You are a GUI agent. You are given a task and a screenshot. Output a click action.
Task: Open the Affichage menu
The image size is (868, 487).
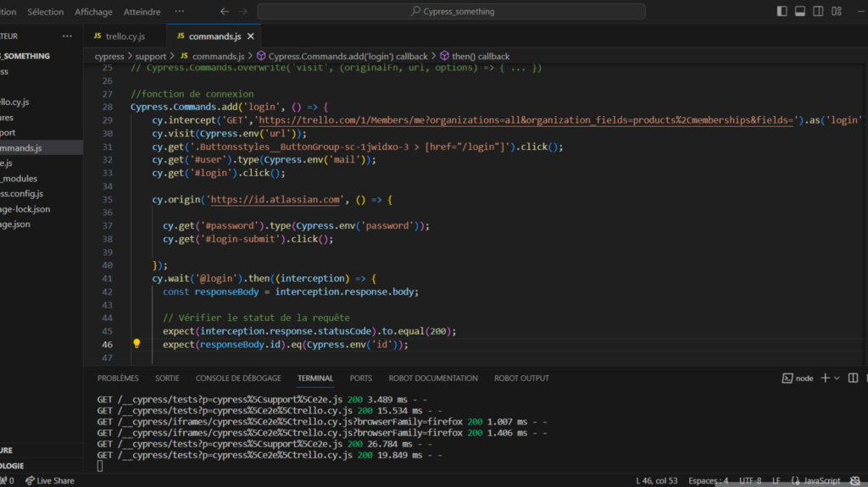pyautogui.click(x=93, y=12)
